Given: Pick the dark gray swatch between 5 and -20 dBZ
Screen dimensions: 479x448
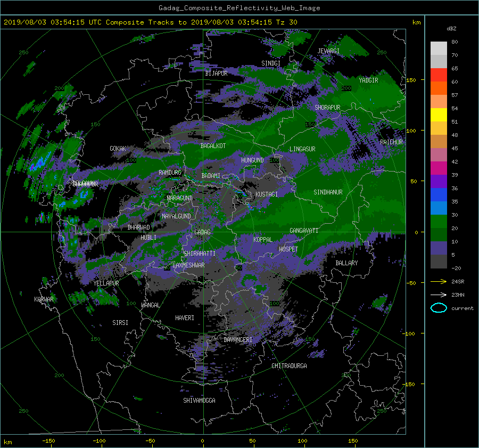Looking at the screenshot, I should 439,262.
